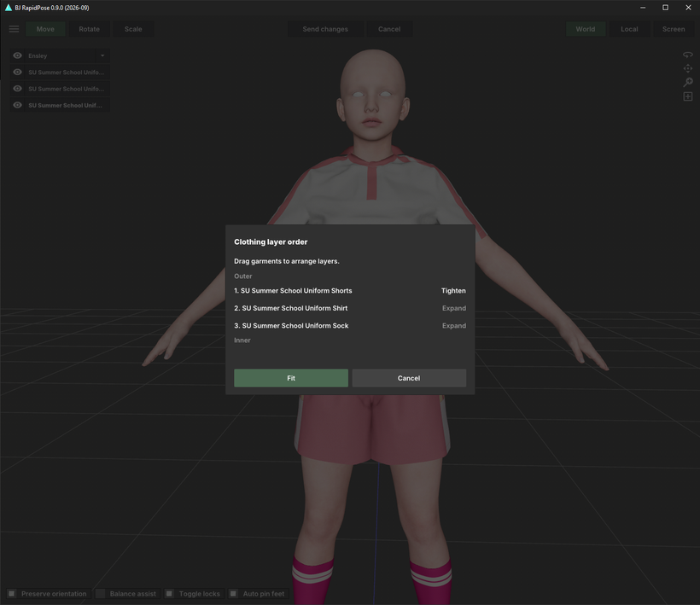Screen dimensions: 700x605
Task: Open the Ensley character dropdown arrow
Action: tap(102, 55)
